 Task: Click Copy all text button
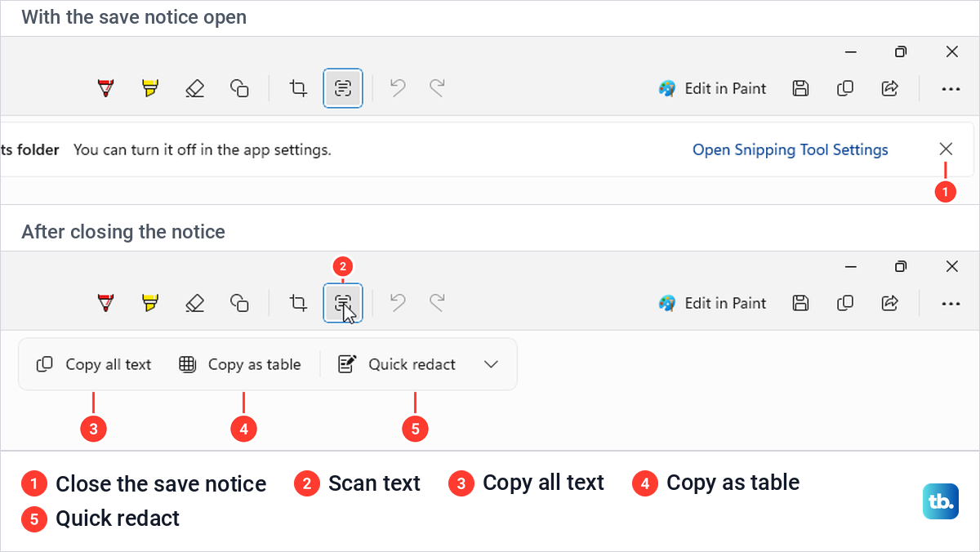pos(94,364)
